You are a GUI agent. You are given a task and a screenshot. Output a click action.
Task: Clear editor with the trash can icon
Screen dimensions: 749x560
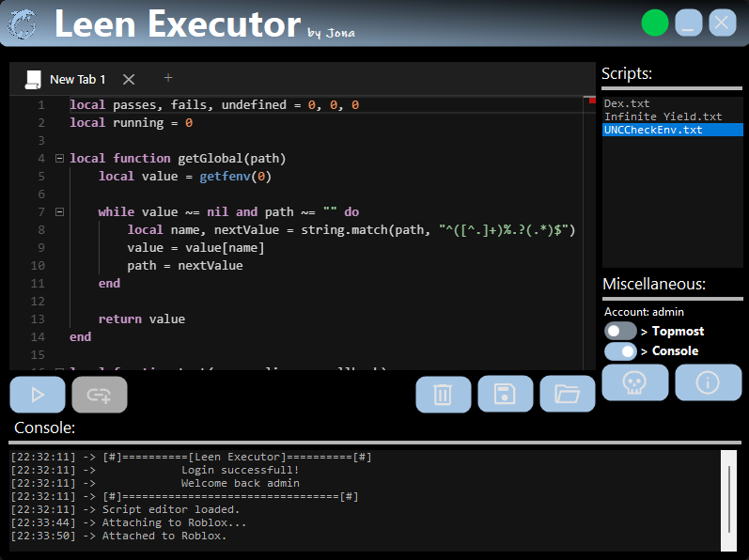(x=444, y=395)
